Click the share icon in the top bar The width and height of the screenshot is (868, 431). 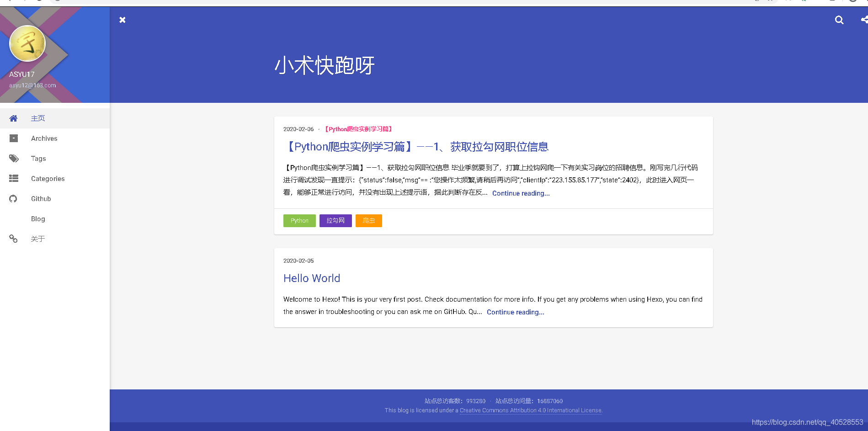coord(863,20)
